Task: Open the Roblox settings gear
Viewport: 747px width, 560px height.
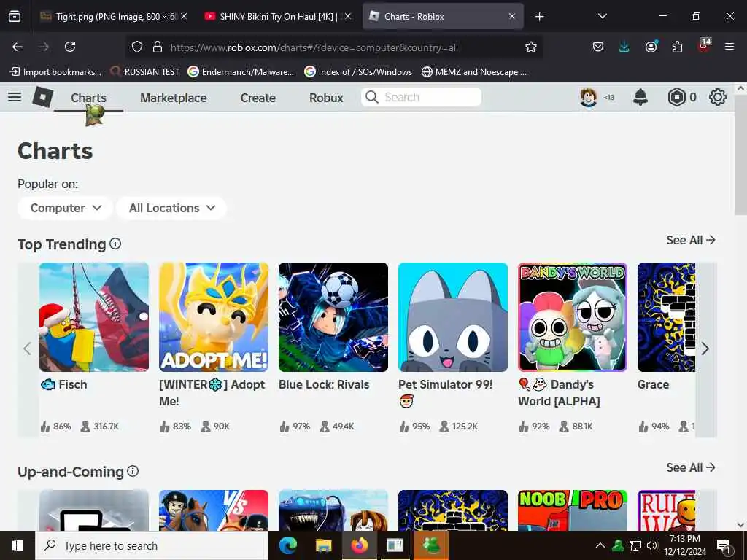Action: (x=718, y=97)
